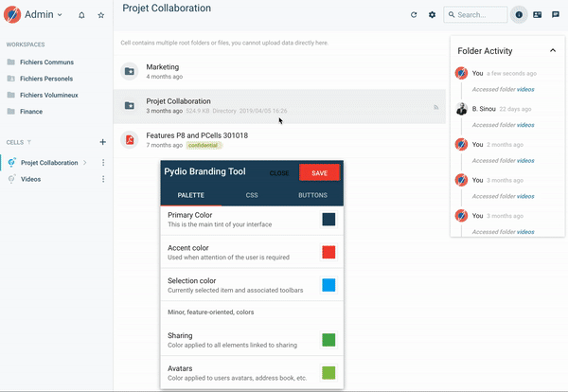Click the RSS watch icon on Projet Collaboration row

point(436,107)
